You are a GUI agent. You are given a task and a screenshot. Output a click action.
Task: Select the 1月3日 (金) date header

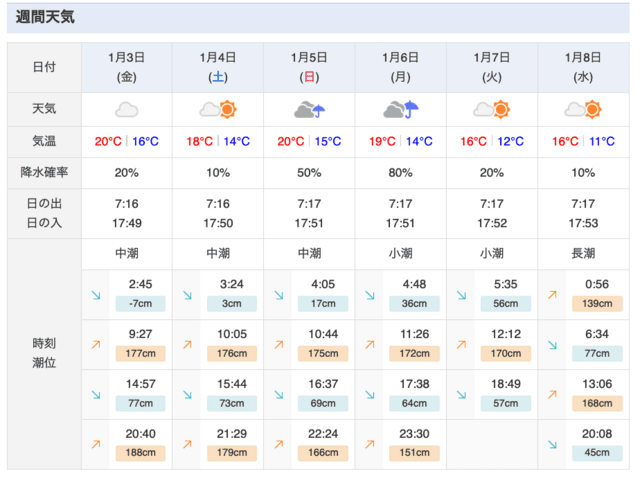(x=126, y=66)
